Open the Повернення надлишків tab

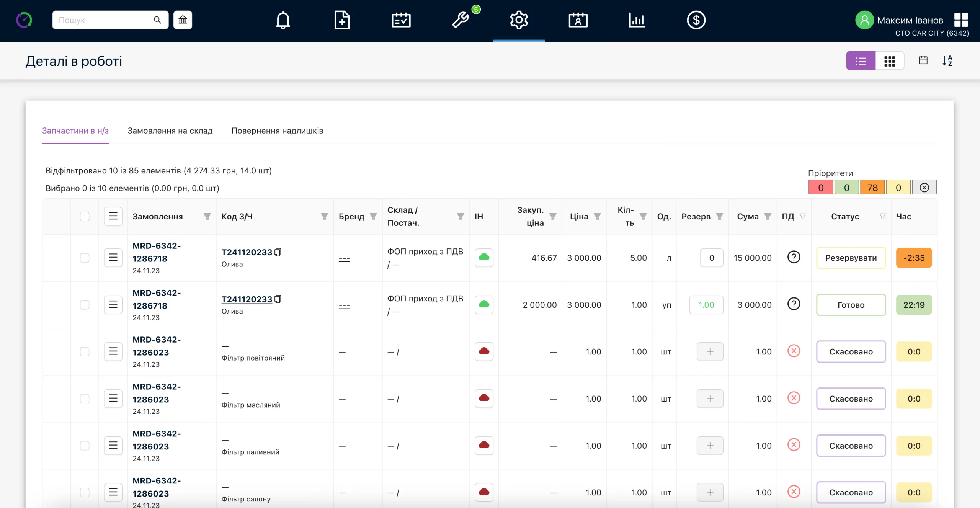277,131
